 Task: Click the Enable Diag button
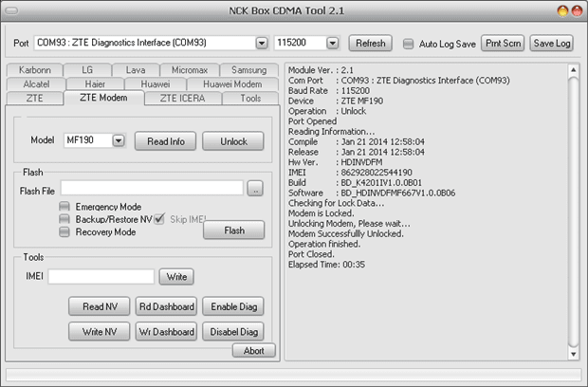pos(233,306)
